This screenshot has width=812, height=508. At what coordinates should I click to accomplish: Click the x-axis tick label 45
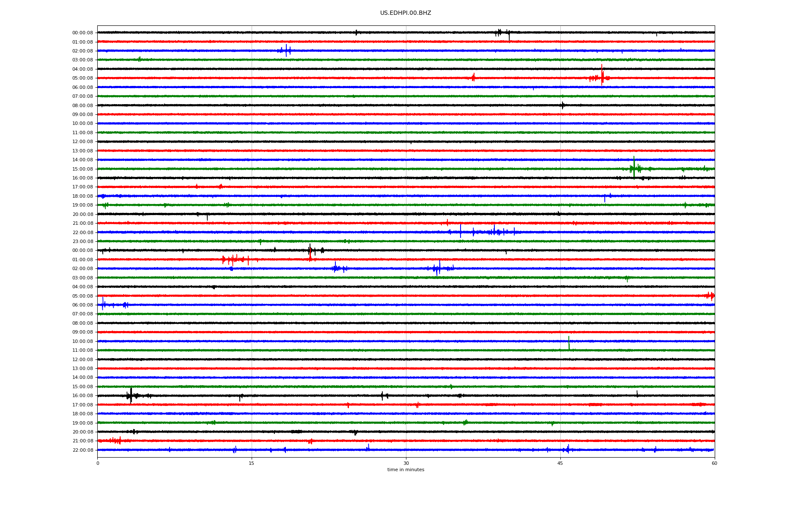tap(560, 463)
